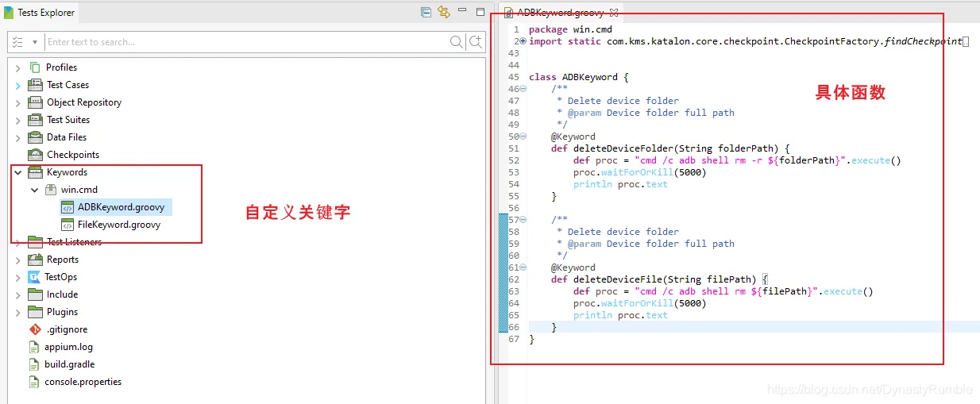Expand the Object Repository node

(17, 102)
